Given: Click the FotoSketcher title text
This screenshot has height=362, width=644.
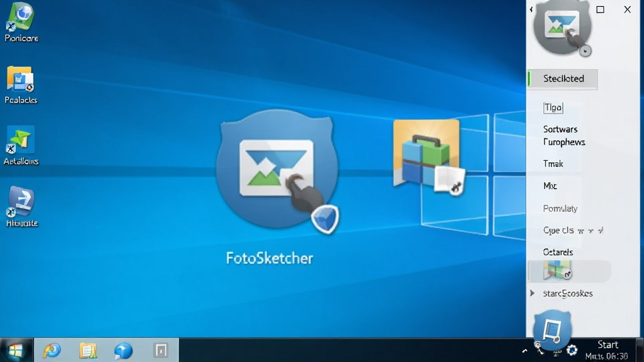Looking at the screenshot, I should coord(269,258).
